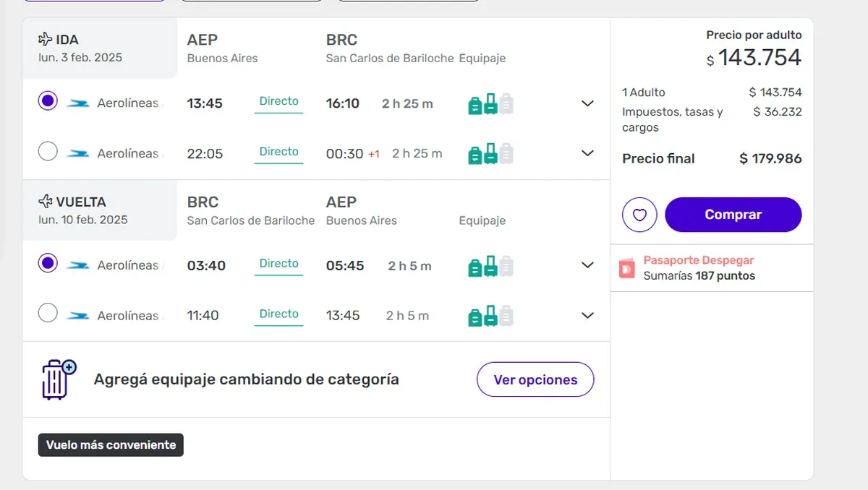The image size is (868, 490).
Task: Expand details of 11:40 return flight
Action: (x=587, y=315)
